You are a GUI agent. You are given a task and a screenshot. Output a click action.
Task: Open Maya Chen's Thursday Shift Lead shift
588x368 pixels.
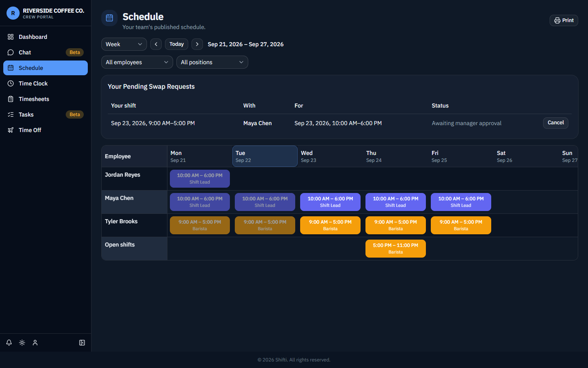pos(396,202)
